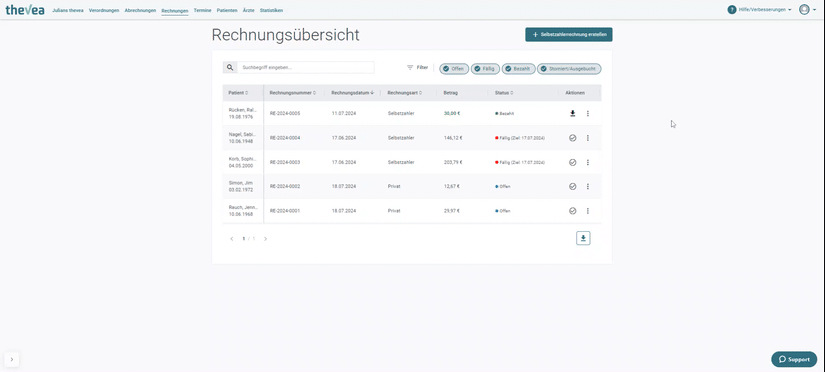
Task: Click amount 203,79 €
Action: point(453,162)
